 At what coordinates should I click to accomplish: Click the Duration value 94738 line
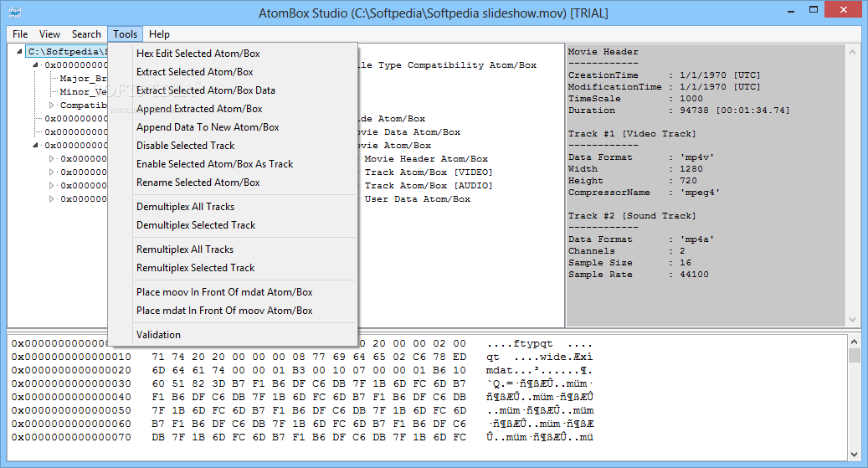click(679, 111)
